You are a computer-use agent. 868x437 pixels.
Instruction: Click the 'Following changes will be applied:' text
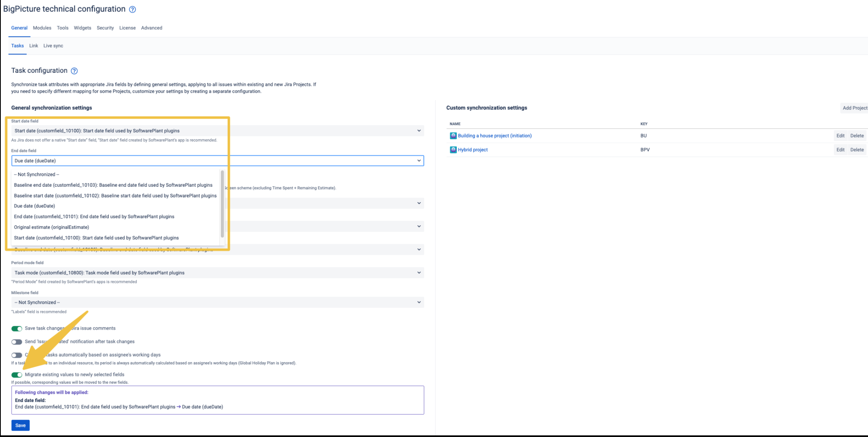coord(52,393)
